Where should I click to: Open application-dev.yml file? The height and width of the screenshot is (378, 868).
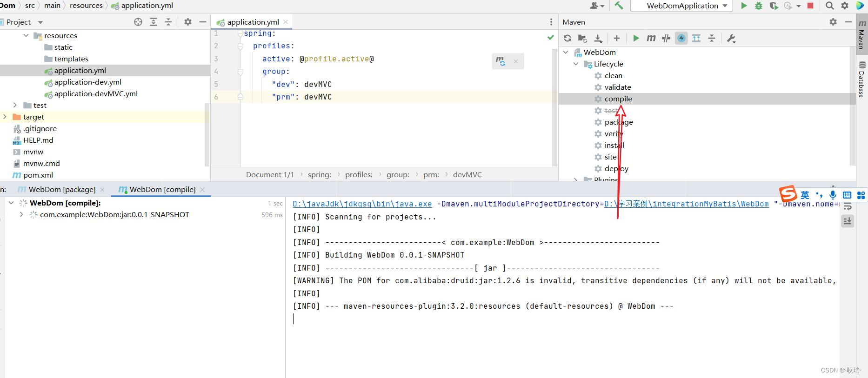[87, 82]
